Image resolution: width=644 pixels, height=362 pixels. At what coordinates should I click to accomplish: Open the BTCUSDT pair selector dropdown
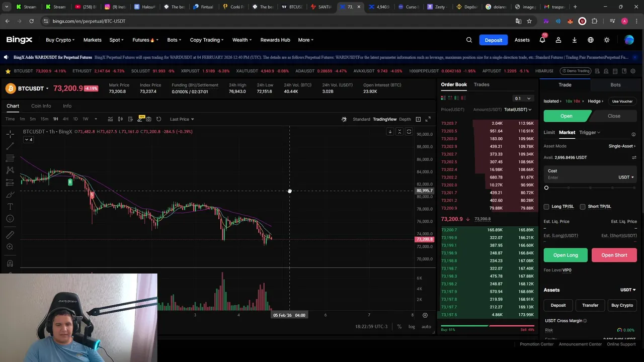pos(33,88)
